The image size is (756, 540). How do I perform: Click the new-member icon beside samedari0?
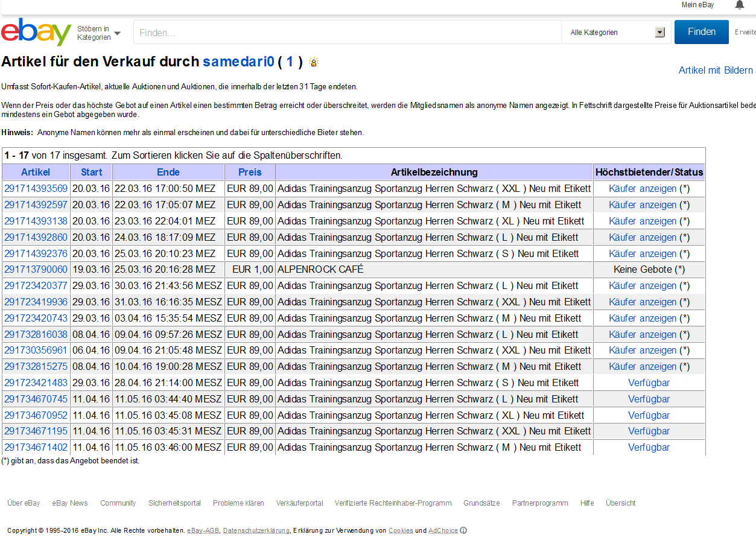pyautogui.click(x=313, y=62)
